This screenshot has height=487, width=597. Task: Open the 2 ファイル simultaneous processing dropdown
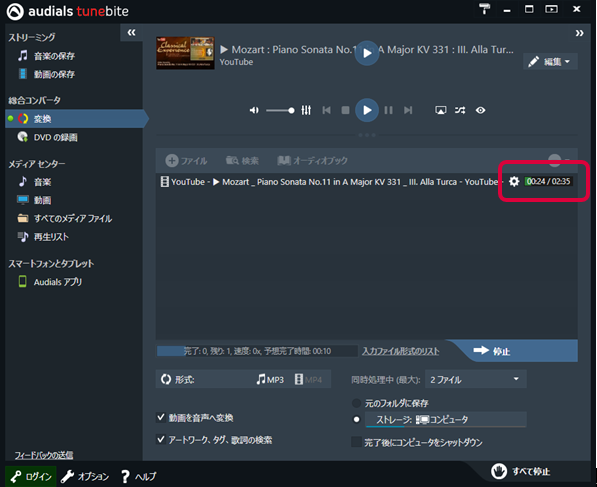click(x=476, y=379)
